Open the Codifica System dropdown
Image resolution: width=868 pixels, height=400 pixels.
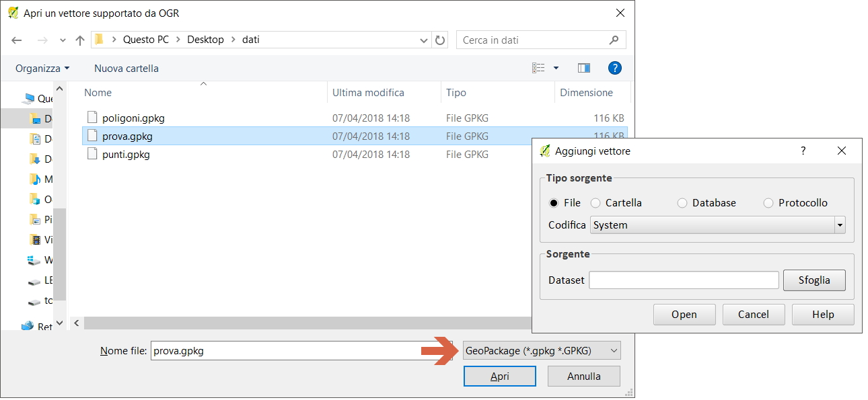[717, 225]
